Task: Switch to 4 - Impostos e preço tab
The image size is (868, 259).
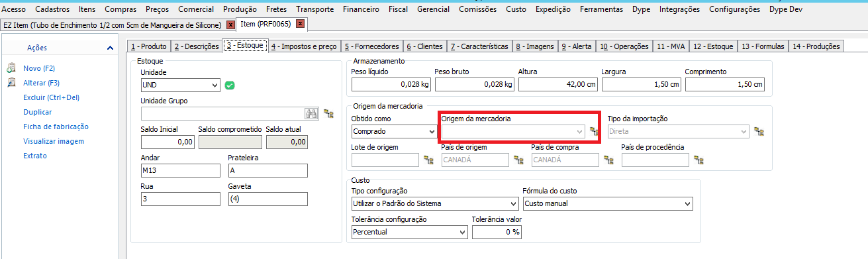Action: coord(304,46)
